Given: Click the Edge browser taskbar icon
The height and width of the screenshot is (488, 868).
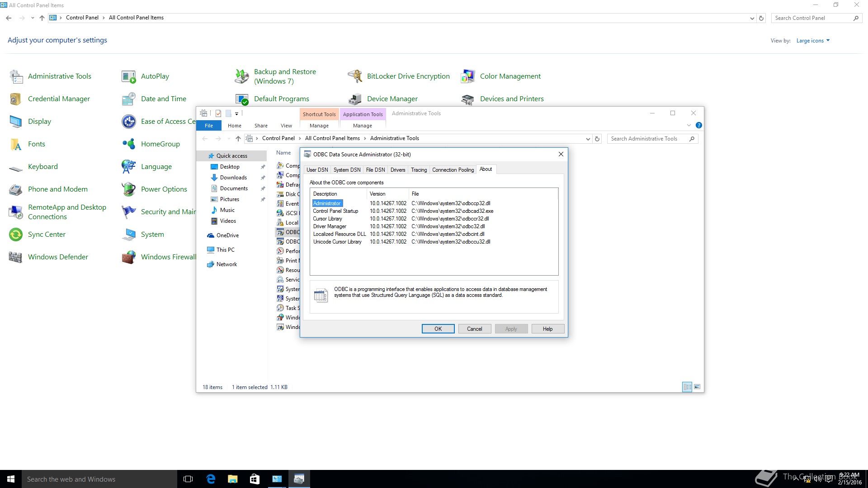Looking at the screenshot, I should [x=211, y=479].
